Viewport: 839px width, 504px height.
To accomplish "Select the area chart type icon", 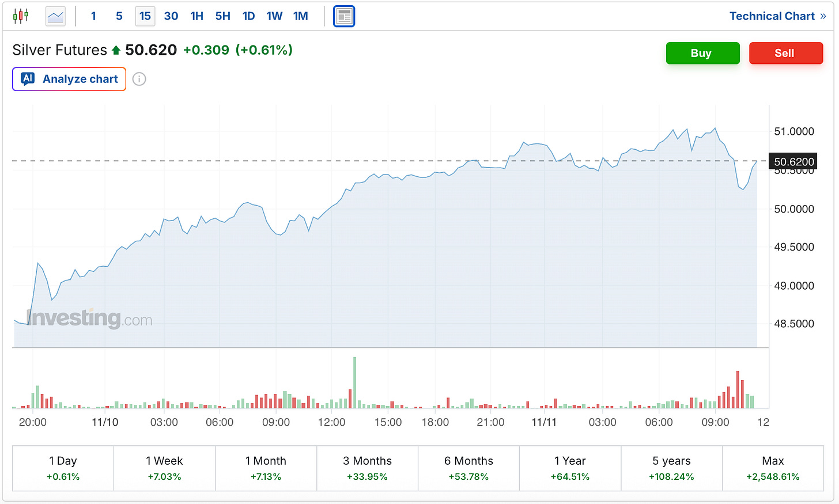I will pos(56,16).
